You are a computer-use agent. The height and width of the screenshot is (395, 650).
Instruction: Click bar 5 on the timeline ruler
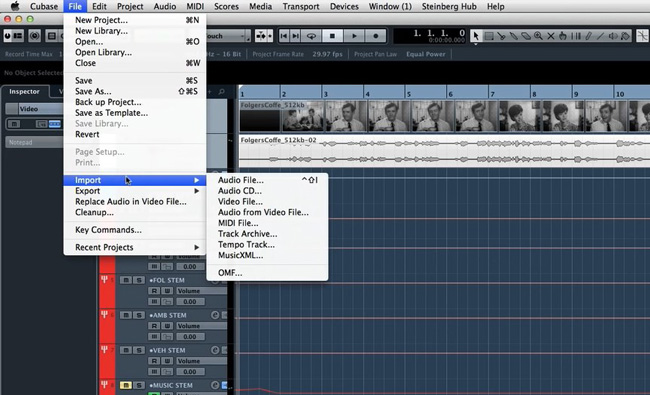(408, 94)
